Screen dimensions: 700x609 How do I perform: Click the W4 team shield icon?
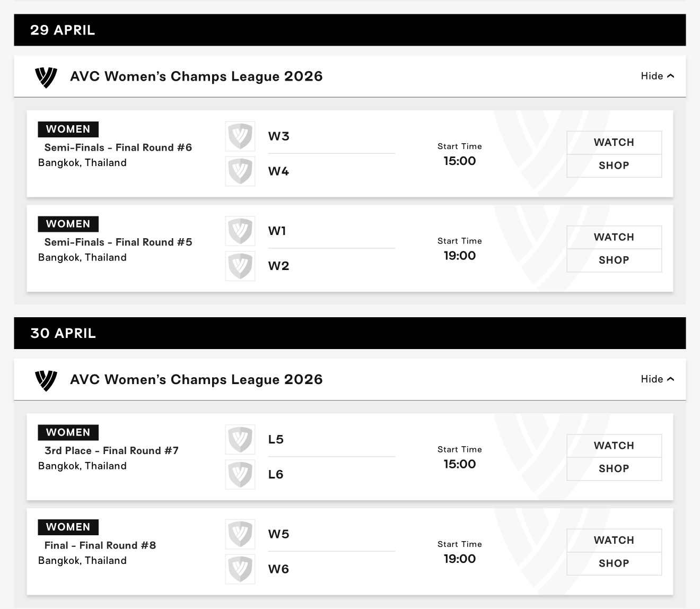(240, 171)
